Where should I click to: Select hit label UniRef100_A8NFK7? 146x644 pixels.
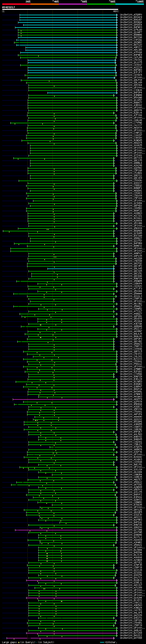click(131, 254)
